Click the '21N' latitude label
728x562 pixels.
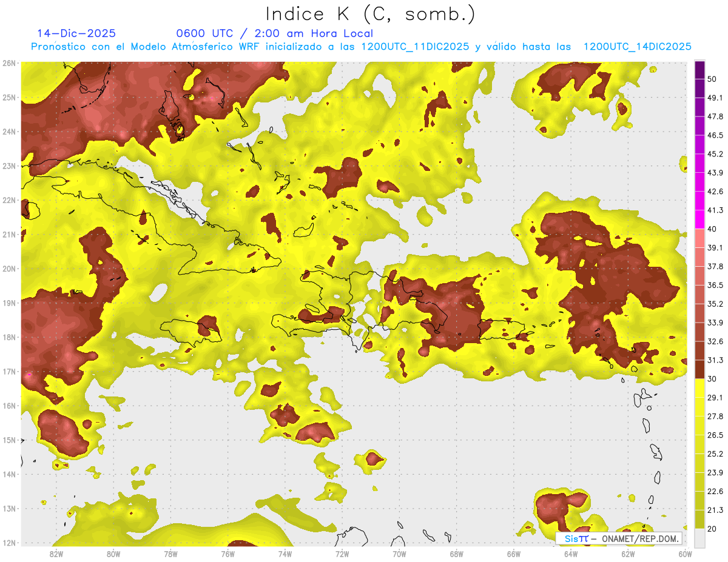pyautogui.click(x=9, y=234)
